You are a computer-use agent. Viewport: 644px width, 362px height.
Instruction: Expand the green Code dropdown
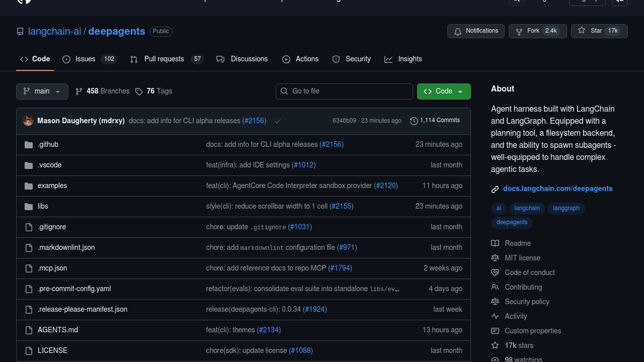tap(443, 91)
